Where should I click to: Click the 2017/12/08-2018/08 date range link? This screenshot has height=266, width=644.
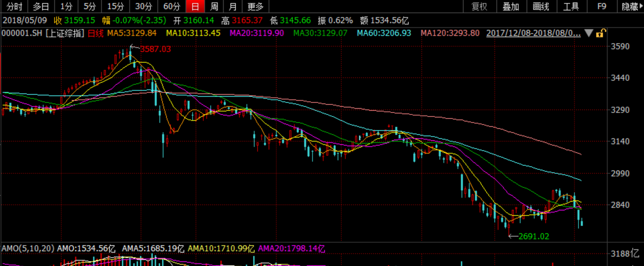[533, 33]
